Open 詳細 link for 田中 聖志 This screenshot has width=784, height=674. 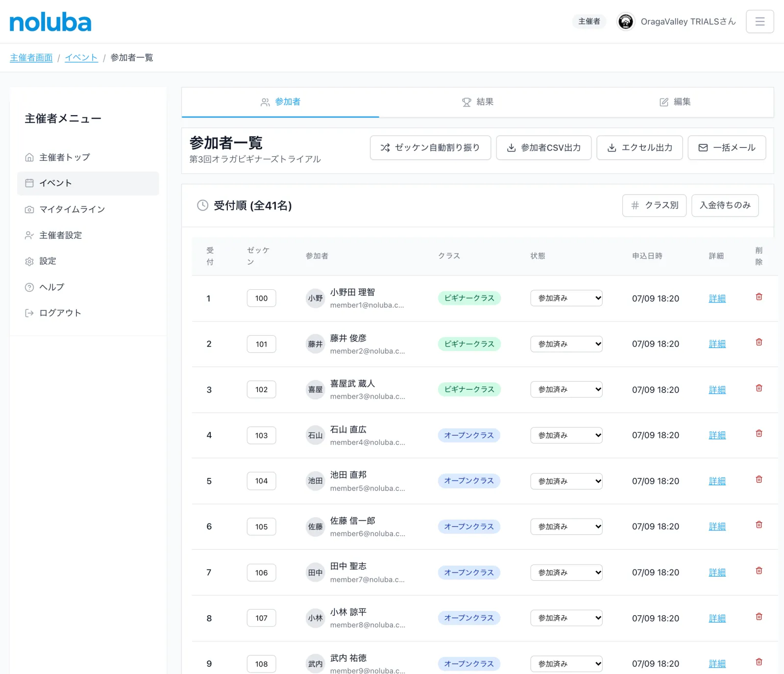point(717,573)
